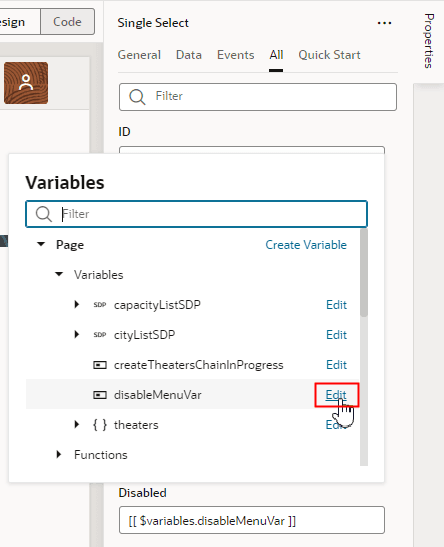This screenshot has width=444, height=547.
Task: Edit the disableMenuVar variable
Action: tap(336, 395)
